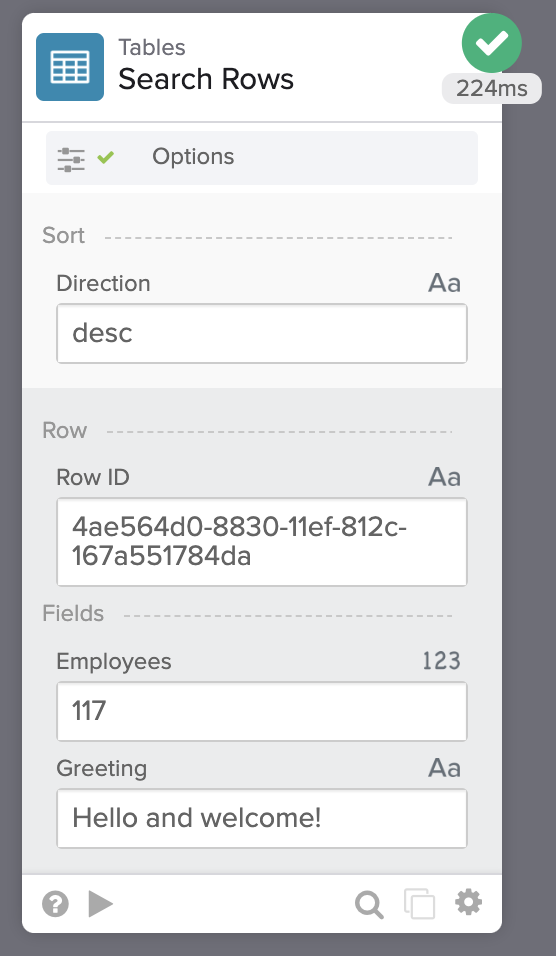Click the 224ms execution time badge
This screenshot has height=956, width=556.
click(491, 88)
